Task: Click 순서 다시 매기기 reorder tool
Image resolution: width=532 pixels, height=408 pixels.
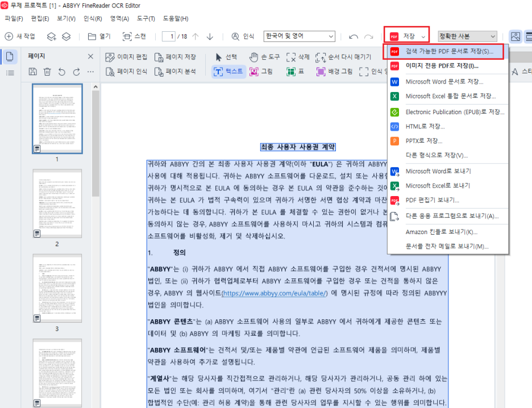Action: (x=343, y=57)
